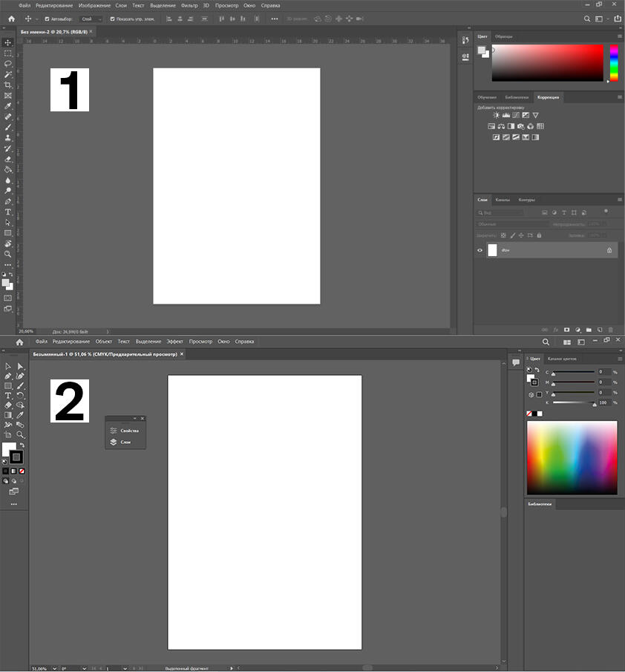Screen dimensions: 625x672
Task: Open the Эффект menu in Illustrator
Action: [174, 342]
